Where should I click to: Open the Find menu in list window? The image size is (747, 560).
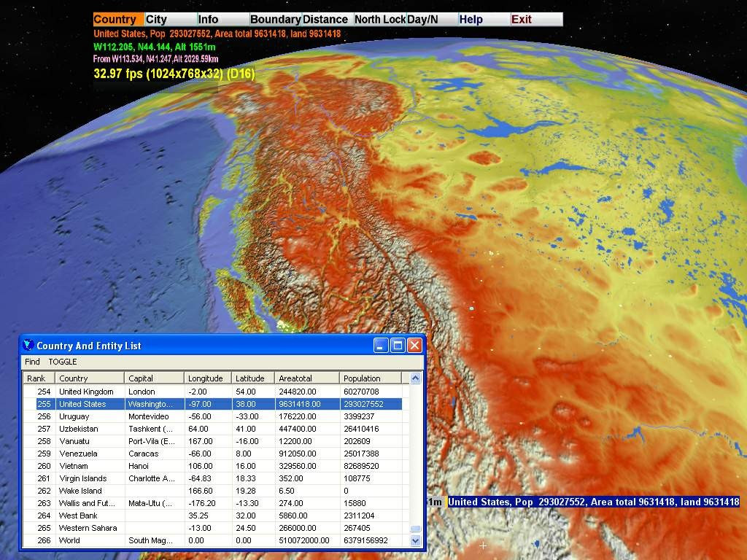32,362
